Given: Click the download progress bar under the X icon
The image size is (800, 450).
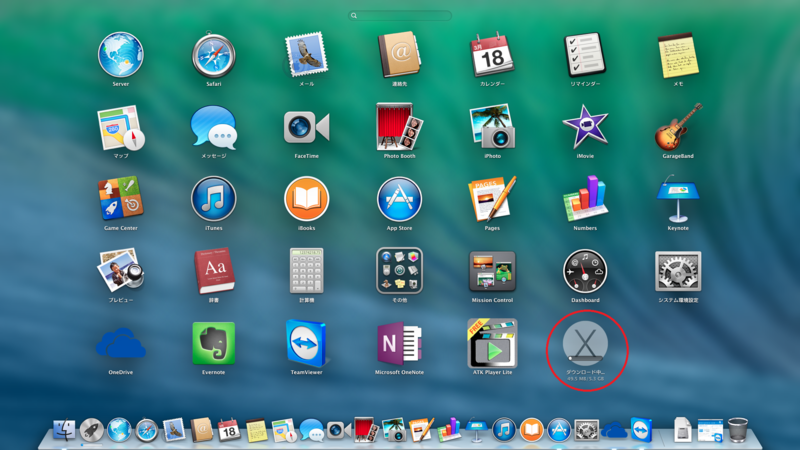Looking at the screenshot, I should [x=585, y=358].
